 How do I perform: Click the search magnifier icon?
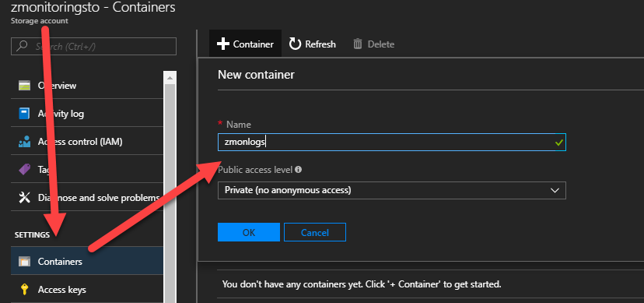23,46
